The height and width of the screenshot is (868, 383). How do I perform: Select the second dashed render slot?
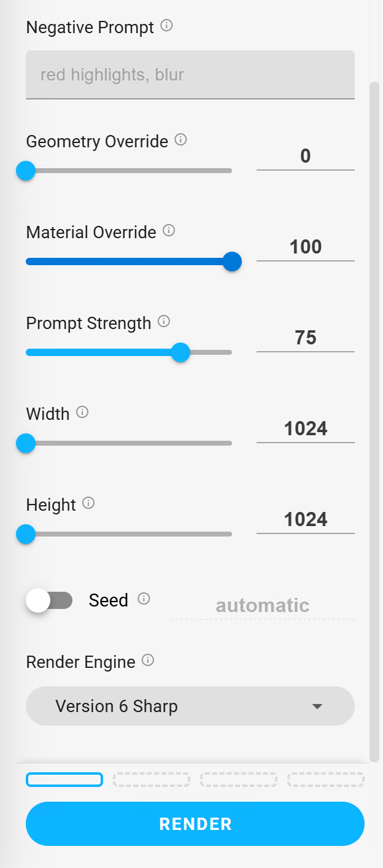[x=152, y=780]
